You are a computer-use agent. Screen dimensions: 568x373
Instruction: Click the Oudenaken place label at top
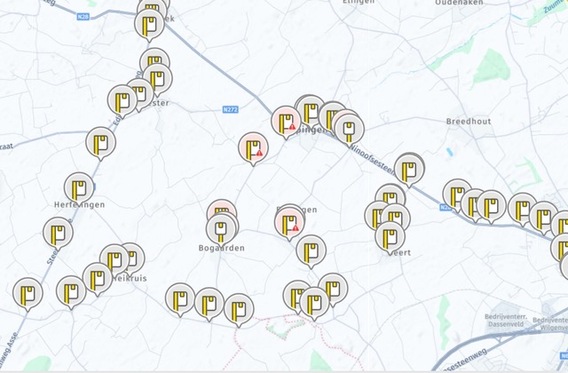459,3
